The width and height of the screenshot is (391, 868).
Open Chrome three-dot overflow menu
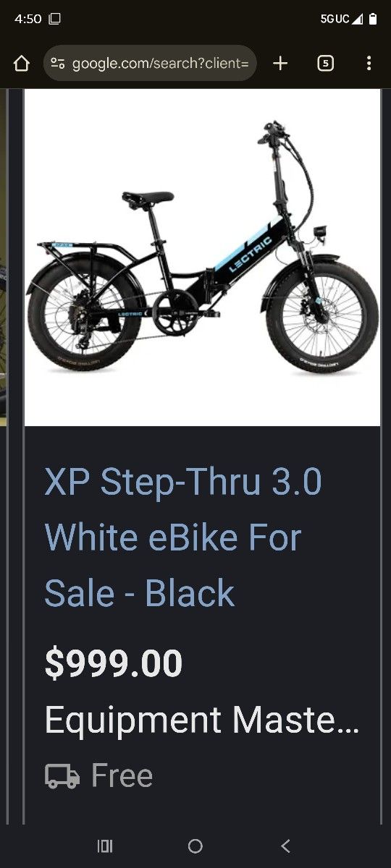tap(369, 64)
